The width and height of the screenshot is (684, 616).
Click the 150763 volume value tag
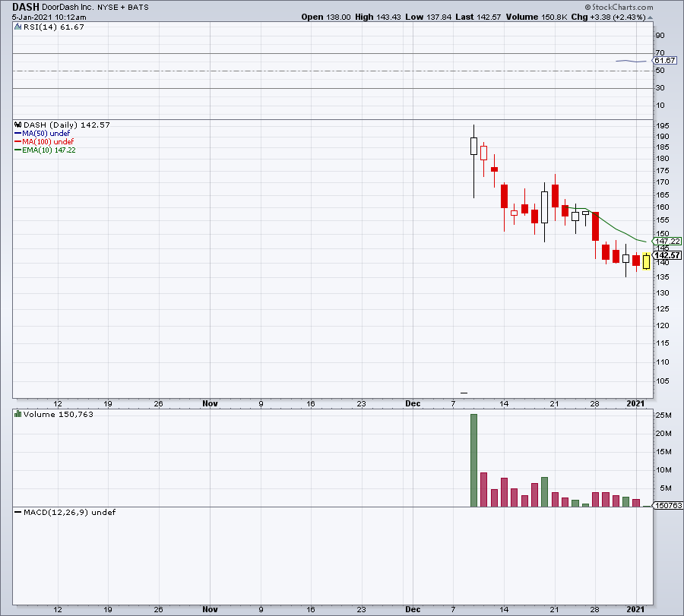[x=667, y=505]
